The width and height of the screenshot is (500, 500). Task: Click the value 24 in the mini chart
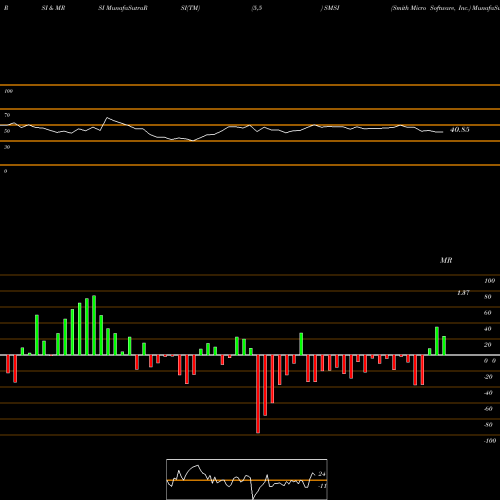click(322, 474)
